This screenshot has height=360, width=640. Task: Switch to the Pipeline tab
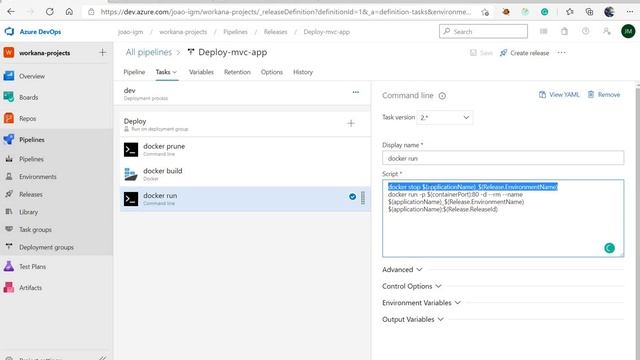134,72
